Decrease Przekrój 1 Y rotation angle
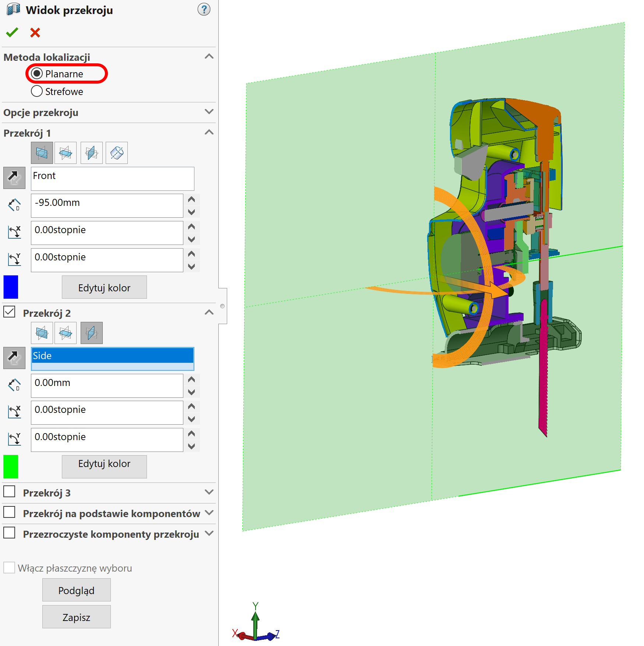Image resolution: width=644 pixels, height=646 pixels. pyautogui.click(x=191, y=266)
